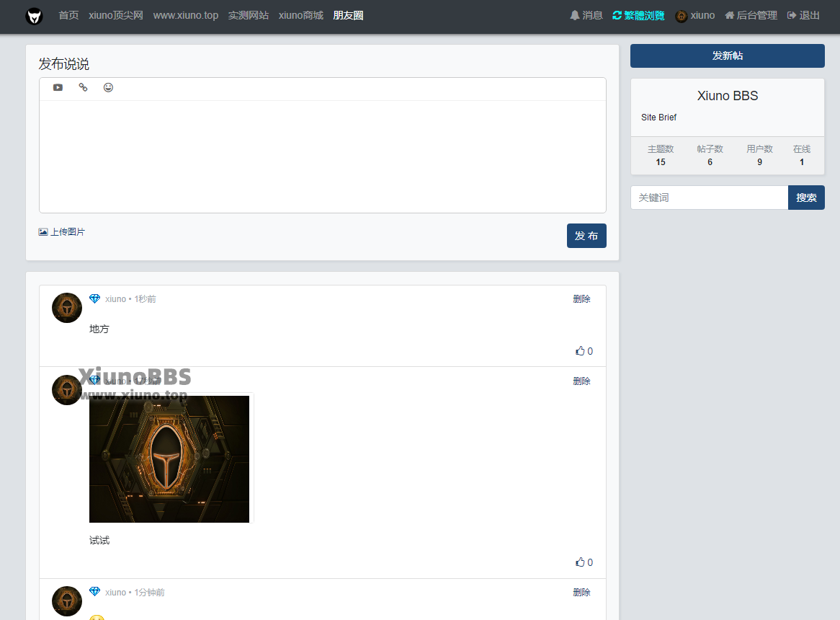The height and width of the screenshot is (620, 840).
Task: Click avatar of the 1分钟前 post
Action: pos(67,601)
